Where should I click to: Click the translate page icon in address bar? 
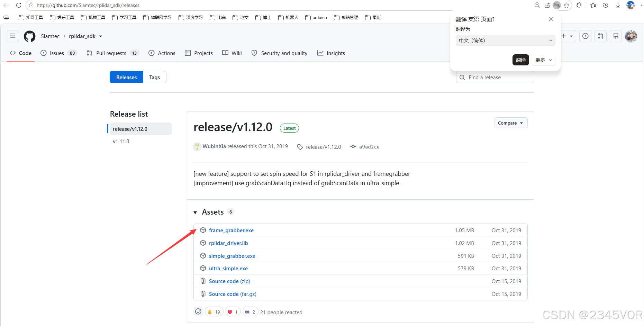(x=556, y=5)
